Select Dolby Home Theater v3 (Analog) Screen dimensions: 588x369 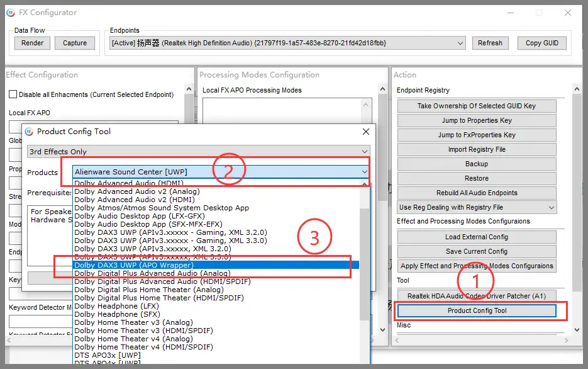tap(216, 322)
